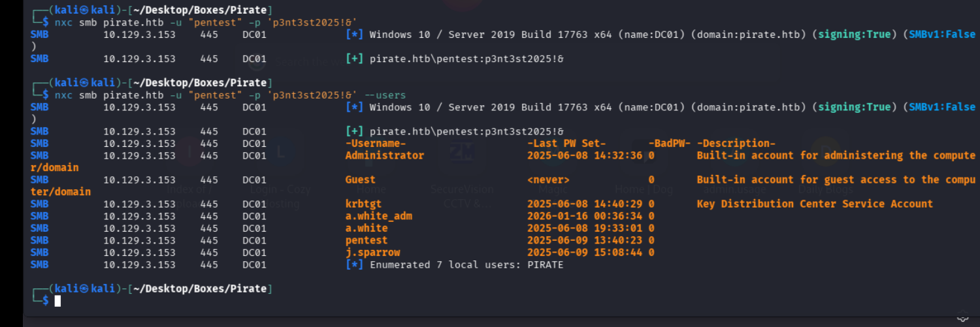This screenshot has width=980, height=327.
Task: Click the j.sparrow username entry
Action: (372, 252)
